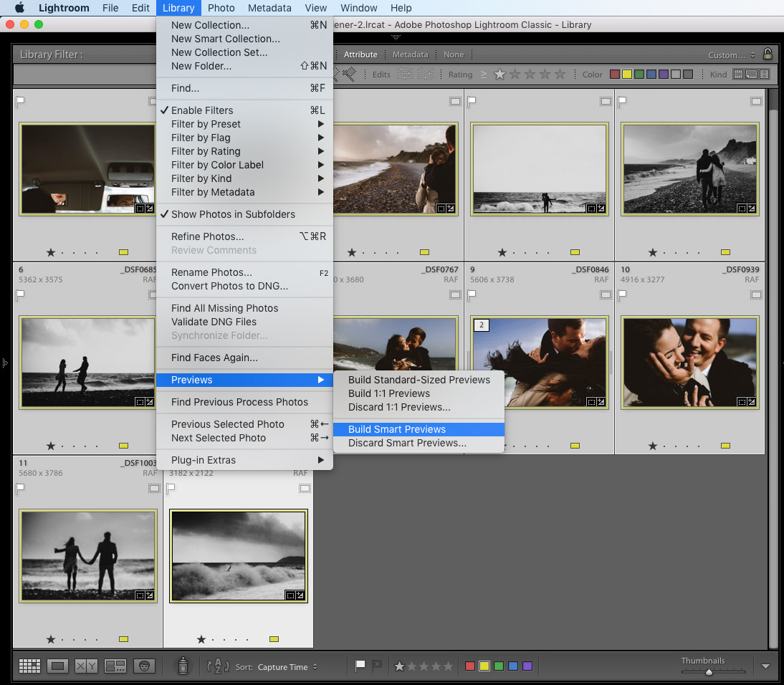
Task: Open Survey view icon
Action: click(115, 666)
